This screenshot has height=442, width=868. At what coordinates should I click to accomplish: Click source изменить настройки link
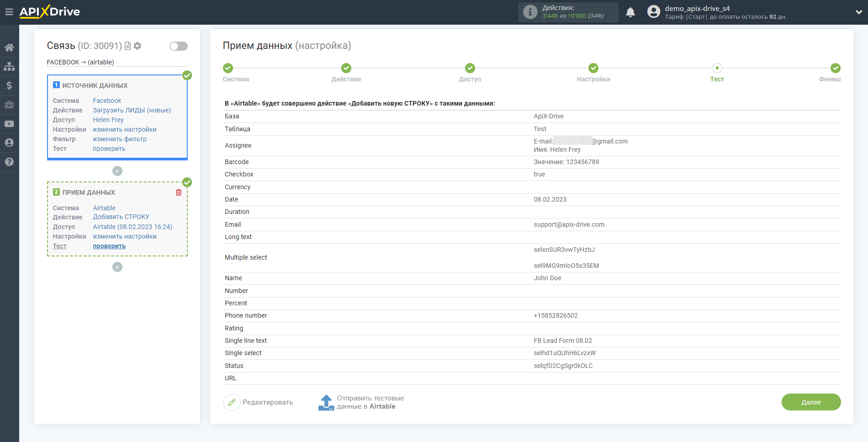pos(125,129)
